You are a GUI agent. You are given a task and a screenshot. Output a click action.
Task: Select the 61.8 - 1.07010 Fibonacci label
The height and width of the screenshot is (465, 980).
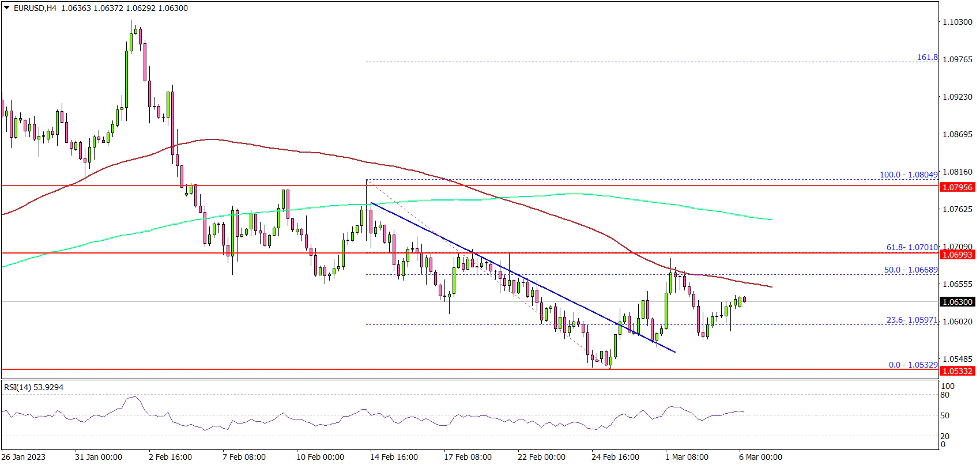point(912,248)
